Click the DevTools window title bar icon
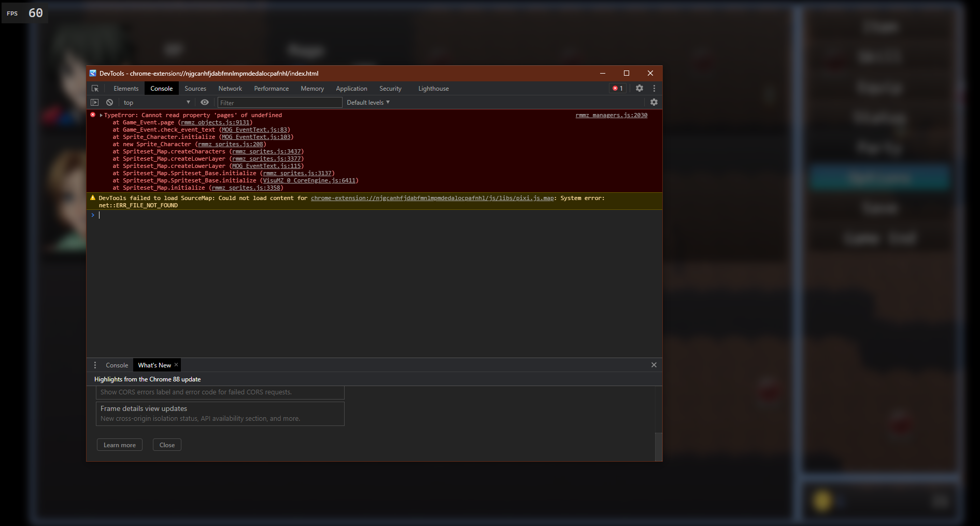 (93, 74)
